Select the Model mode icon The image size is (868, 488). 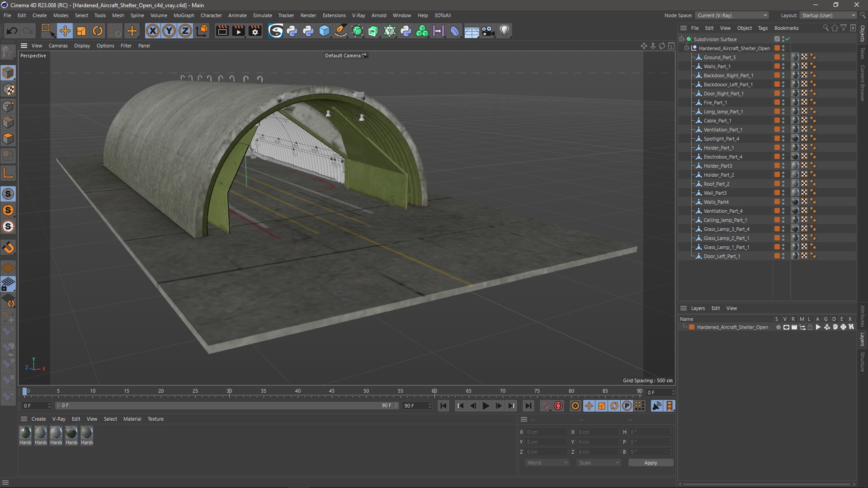click(8, 73)
